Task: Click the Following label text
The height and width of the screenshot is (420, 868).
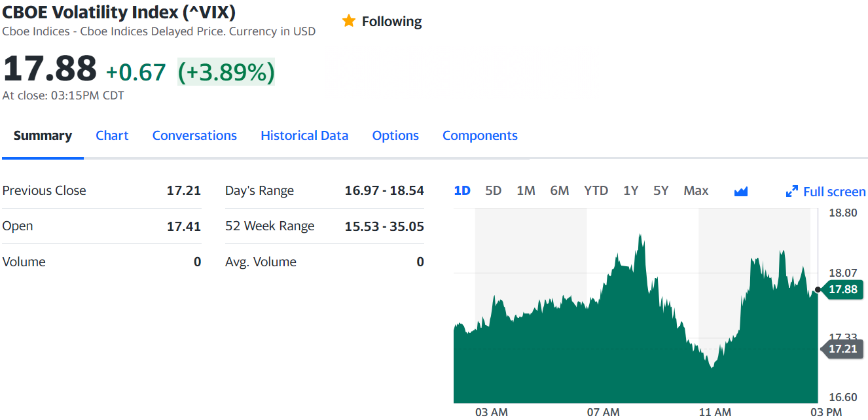Action: 391,22
